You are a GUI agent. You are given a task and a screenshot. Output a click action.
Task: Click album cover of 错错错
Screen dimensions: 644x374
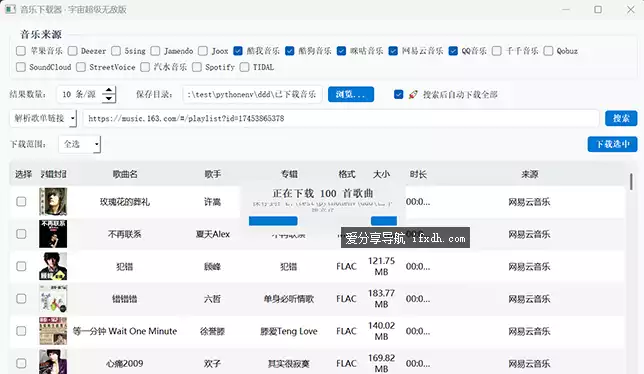[x=53, y=298]
